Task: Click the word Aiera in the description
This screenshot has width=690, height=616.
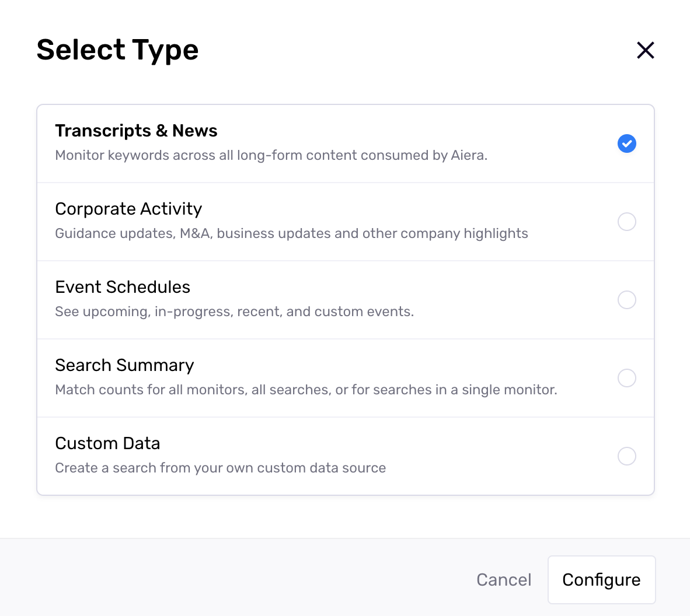Action: tap(469, 155)
